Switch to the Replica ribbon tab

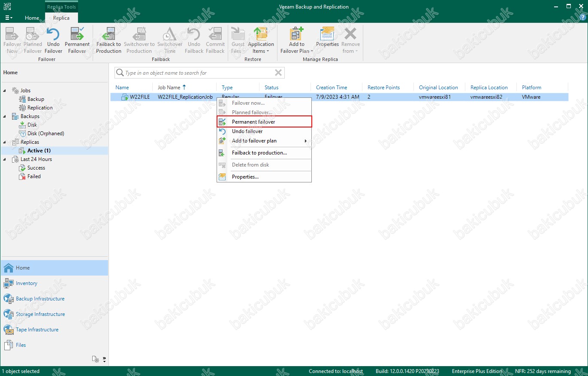coord(61,18)
